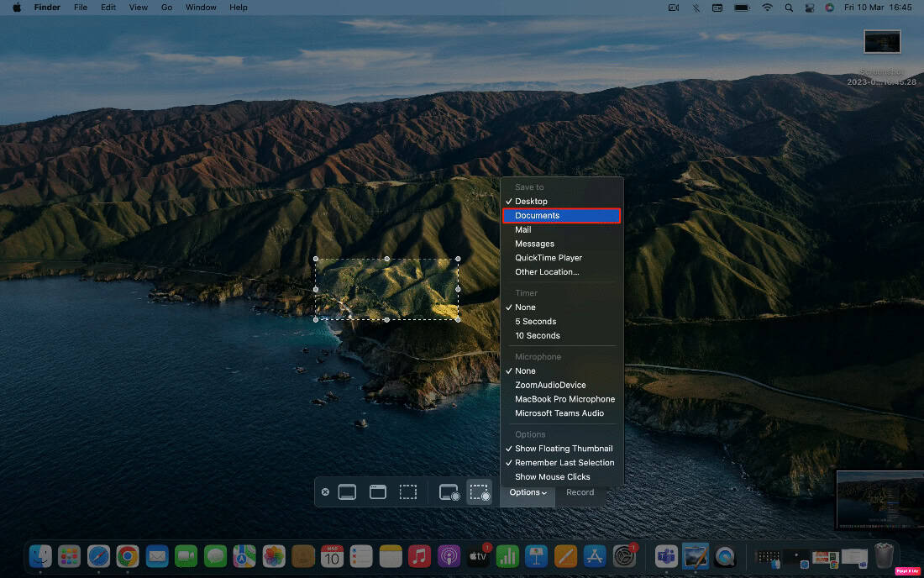Click the Siri icon in menu bar

coord(830,8)
